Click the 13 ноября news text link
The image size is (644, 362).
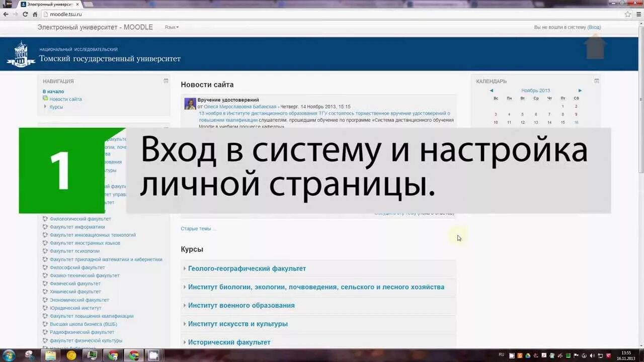click(325, 117)
